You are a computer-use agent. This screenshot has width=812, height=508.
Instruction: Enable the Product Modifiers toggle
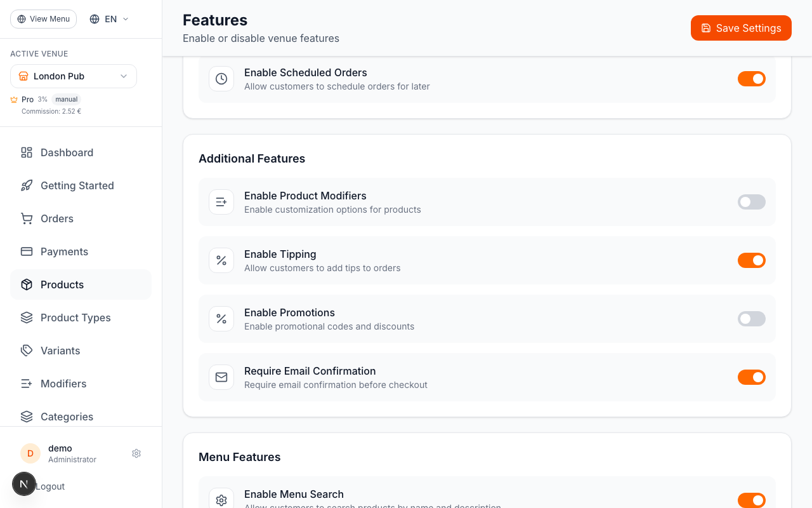click(752, 202)
